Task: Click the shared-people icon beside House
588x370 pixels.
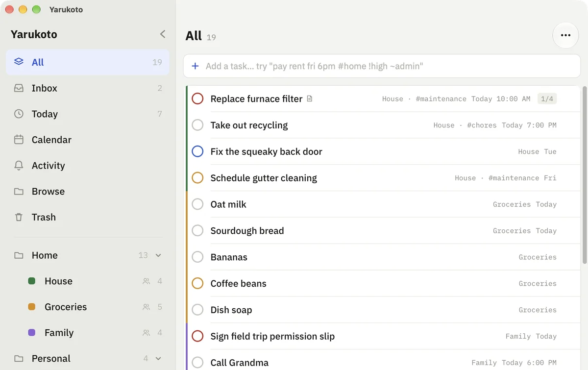Action: coord(146,281)
